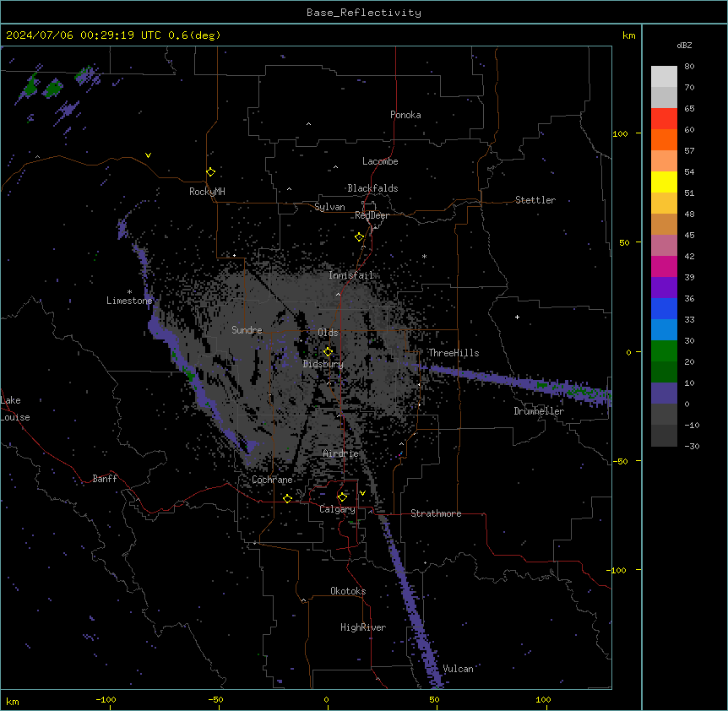Pick the bright yellow 51-54 dBZ swatch
728x711 pixels.
[x=664, y=182]
